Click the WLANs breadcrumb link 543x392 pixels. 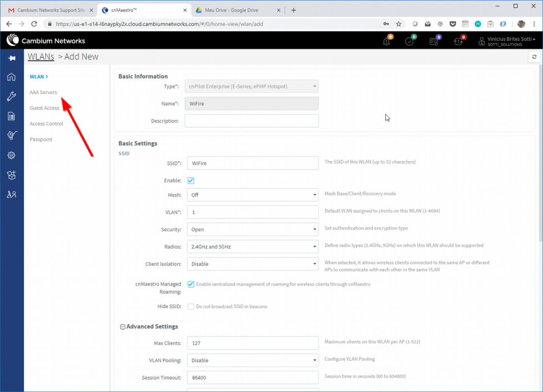41,56
